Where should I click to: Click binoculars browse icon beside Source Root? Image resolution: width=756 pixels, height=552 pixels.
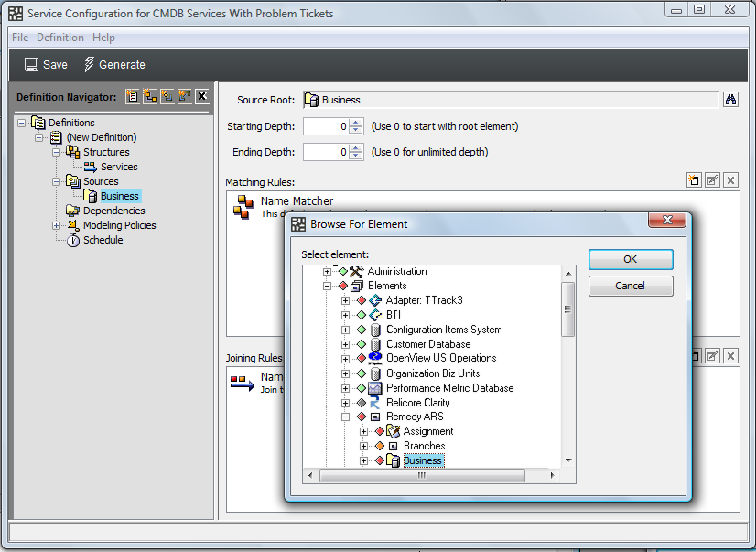click(730, 100)
